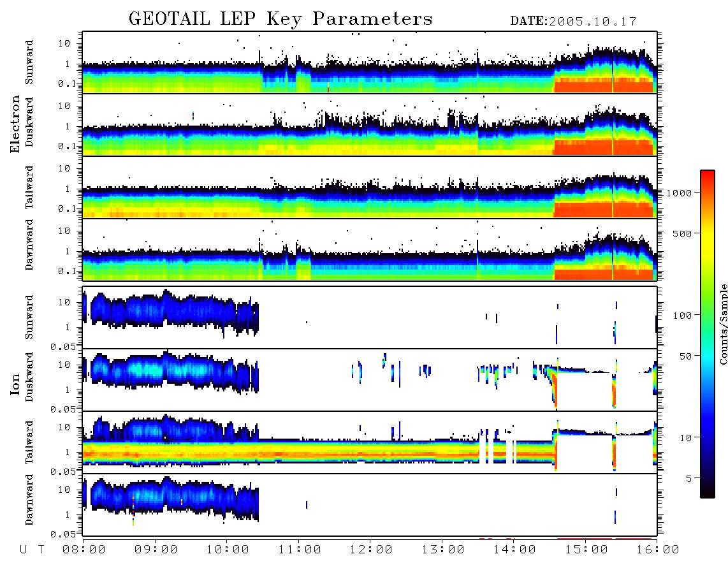This screenshot has height=561, width=728.
Task: Click the Ion Sunward spectrogram plot
Action: [x=370, y=317]
